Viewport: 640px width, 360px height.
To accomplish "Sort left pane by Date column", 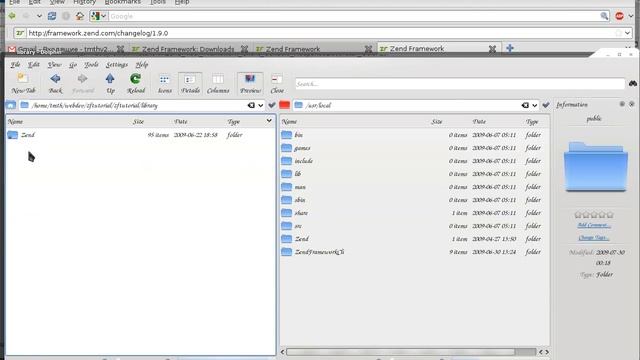I will coord(180,122).
